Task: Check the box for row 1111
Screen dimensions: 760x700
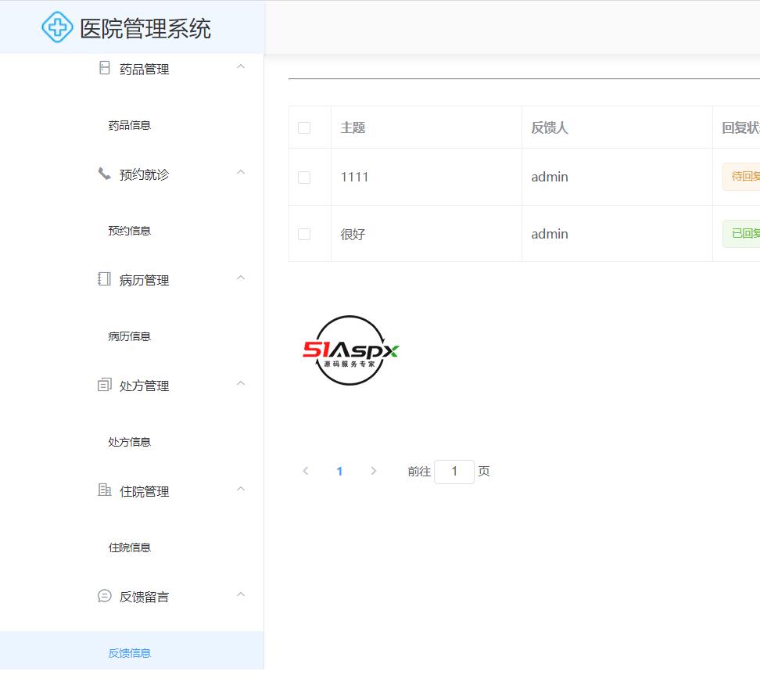Action: coord(304,178)
